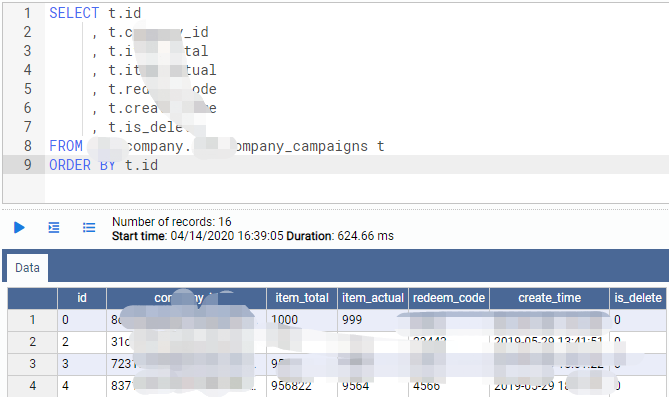Click the item_total column header
This screenshot has height=397, width=669.
[302, 298]
